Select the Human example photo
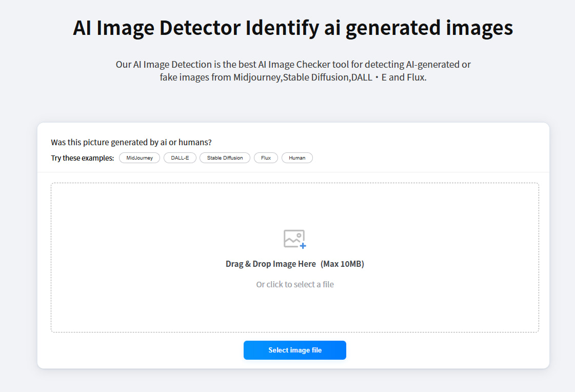This screenshot has height=392, width=575. pyautogui.click(x=297, y=158)
